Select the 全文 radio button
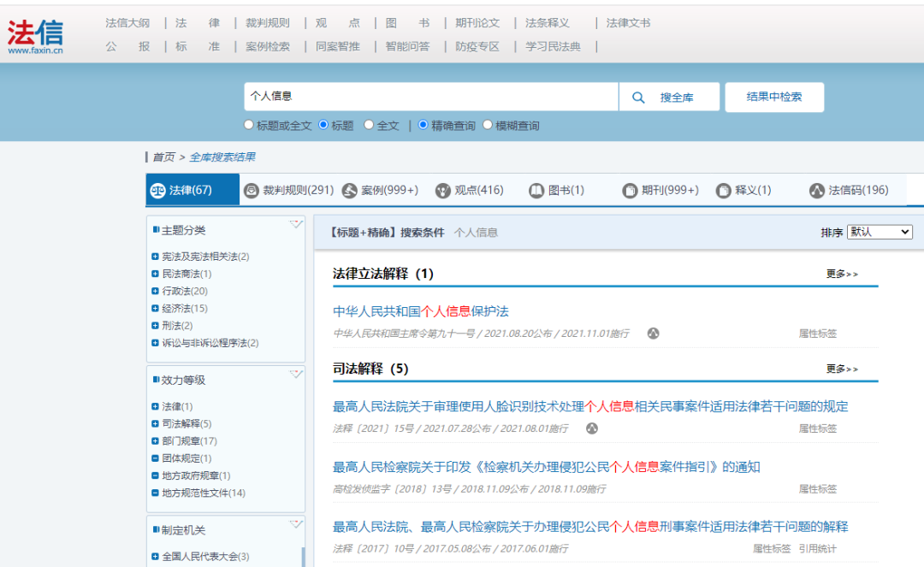The image size is (924, 567). pyautogui.click(x=369, y=125)
